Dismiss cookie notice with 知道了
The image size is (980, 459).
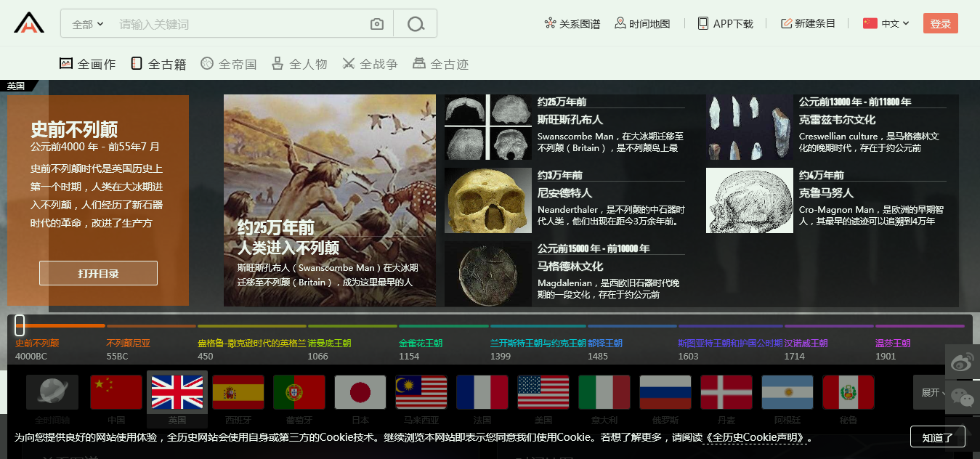click(x=937, y=437)
